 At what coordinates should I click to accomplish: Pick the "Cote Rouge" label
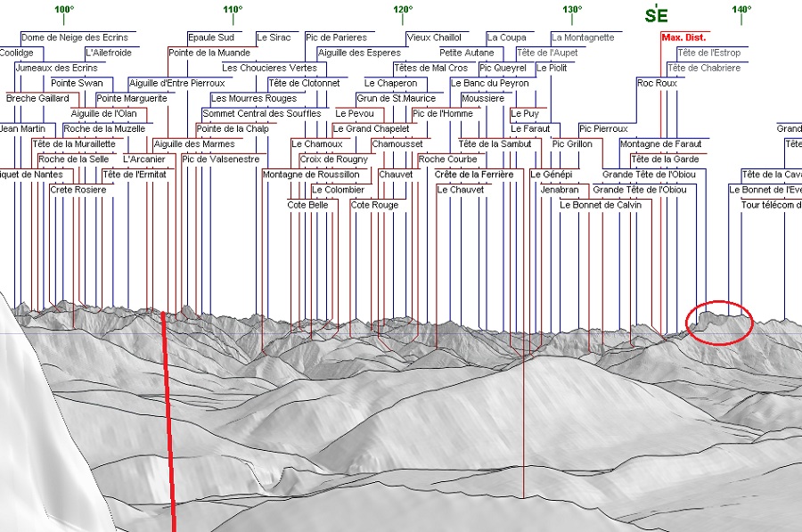click(x=375, y=205)
